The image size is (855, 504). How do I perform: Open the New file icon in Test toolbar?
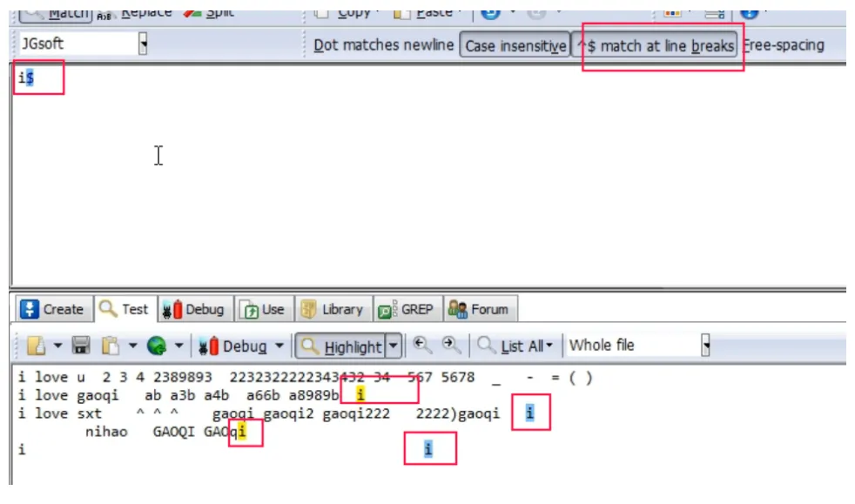pos(37,346)
